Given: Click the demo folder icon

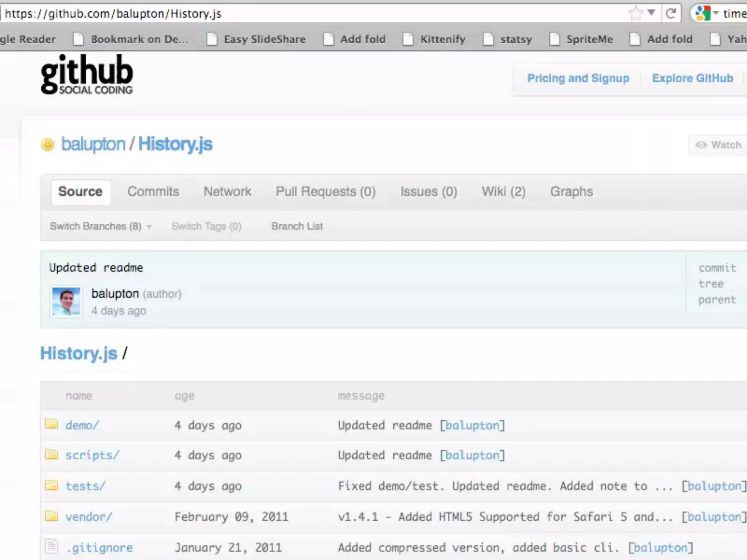Looking at the screenshot, I should click(x=51, y=424).
